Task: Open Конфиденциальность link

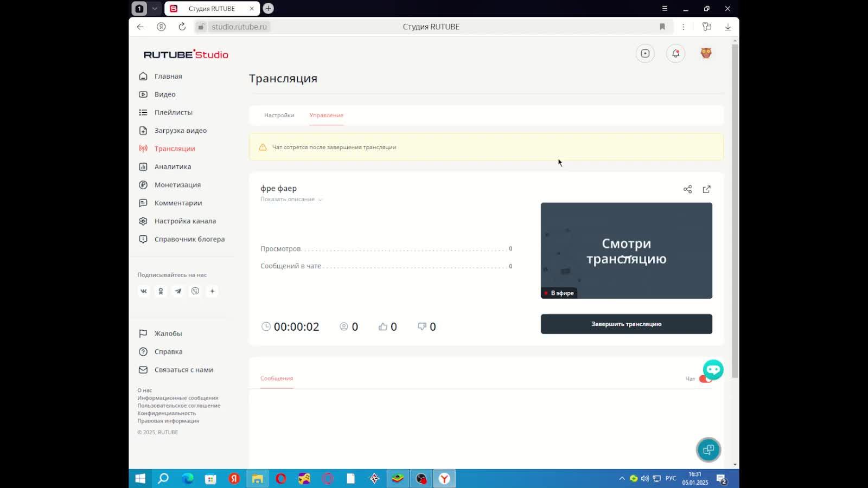Action: [167, 413]
